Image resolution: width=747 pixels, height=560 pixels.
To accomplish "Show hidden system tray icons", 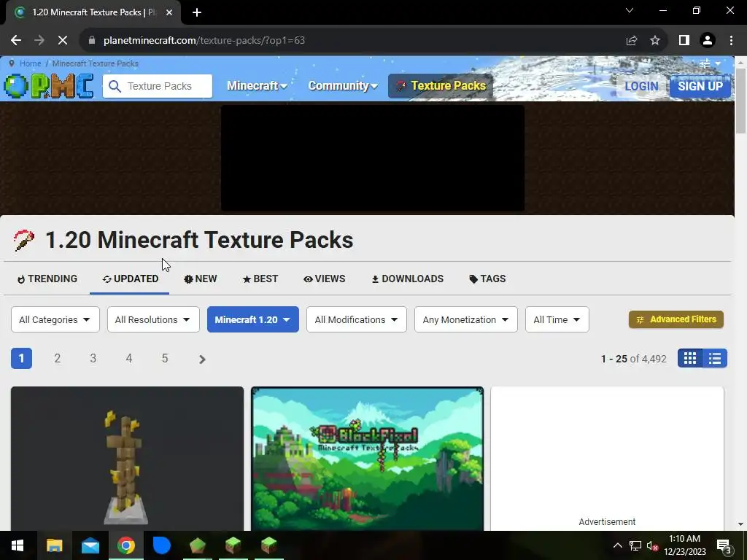I will (x=617, y=545).
